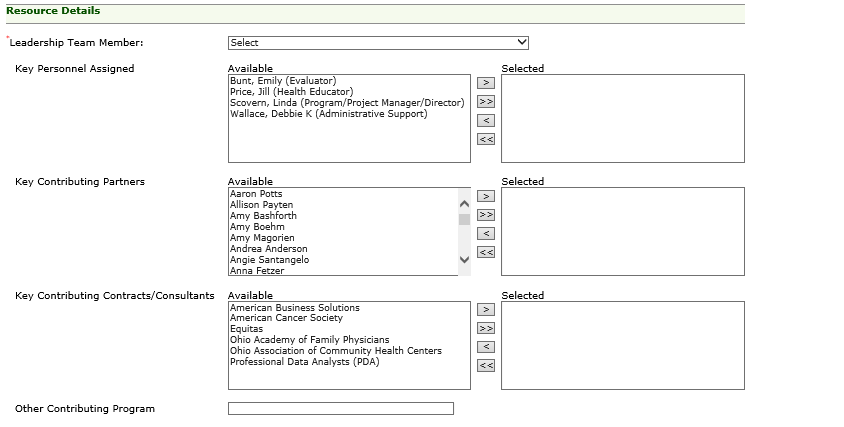Select Bunt, Emily (Evaluator)
Screen dimensions: 844x427
pos(283,81)
